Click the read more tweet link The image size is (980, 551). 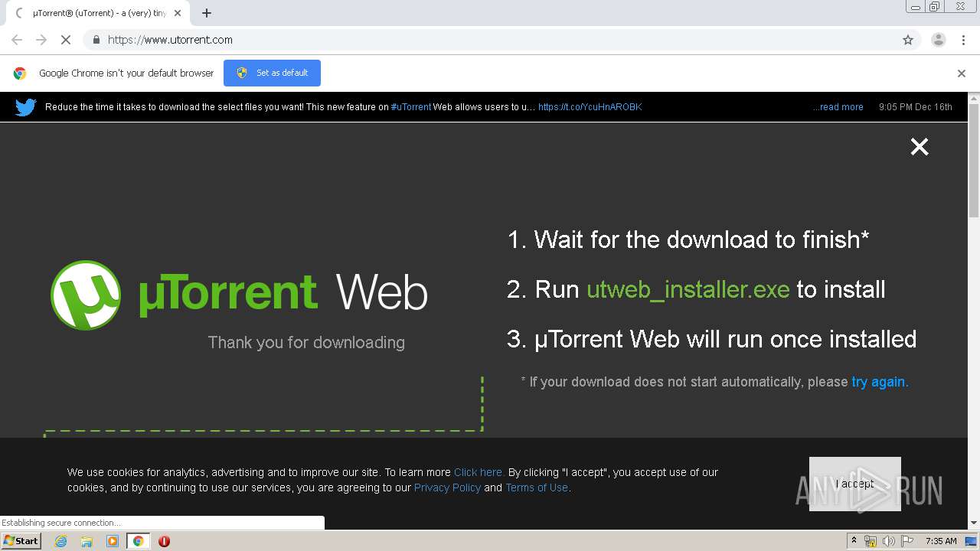coord(838,107)
